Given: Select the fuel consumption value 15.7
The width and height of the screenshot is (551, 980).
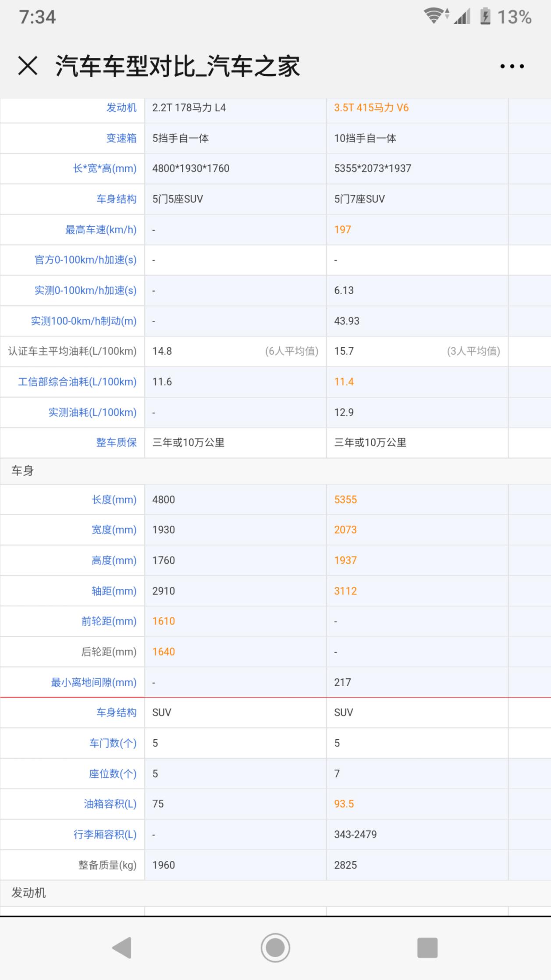Looking at the screenshot, I should coord(344,351).
